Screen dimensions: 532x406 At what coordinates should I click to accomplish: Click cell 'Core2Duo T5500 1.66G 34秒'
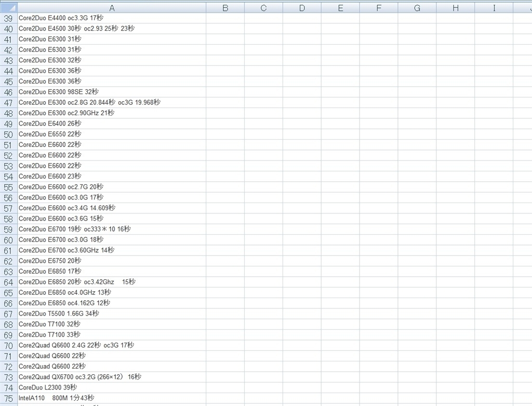(112, 314)
